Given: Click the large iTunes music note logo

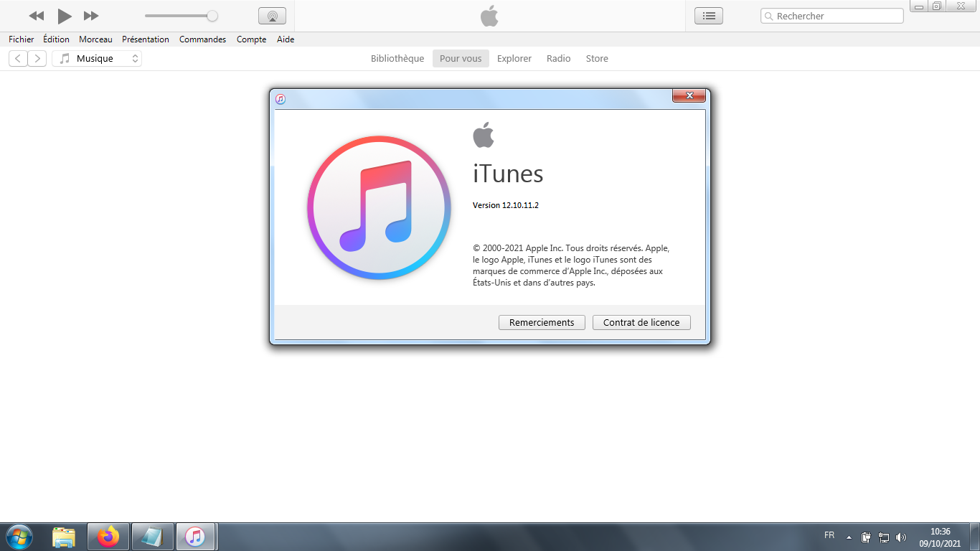Looking at the screenshot, I should pos(379,208).
